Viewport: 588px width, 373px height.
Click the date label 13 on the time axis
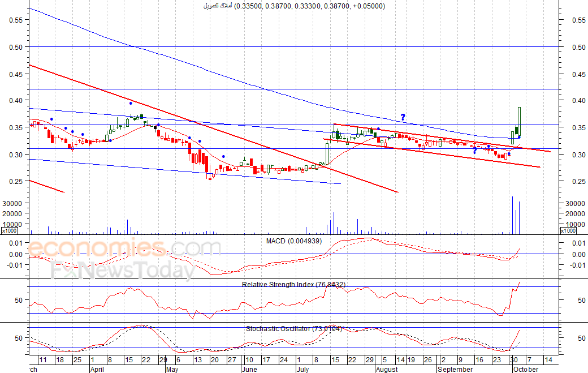(x=197, y=360)
